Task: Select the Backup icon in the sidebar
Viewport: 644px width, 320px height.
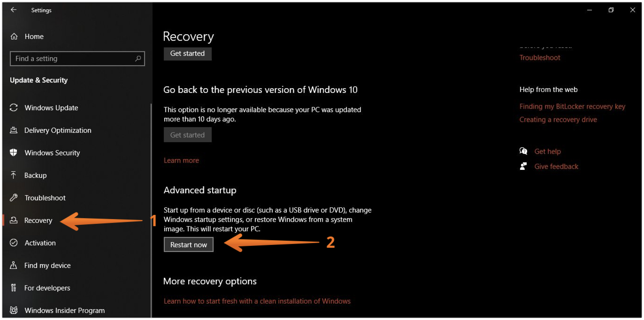Action: 14,175
